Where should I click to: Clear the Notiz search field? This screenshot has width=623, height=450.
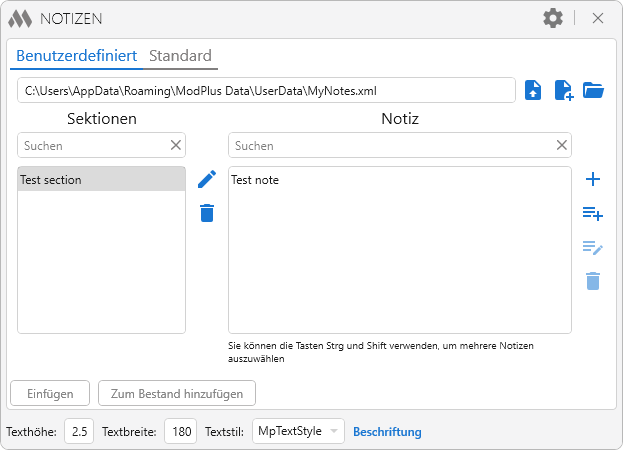[562, 145]
